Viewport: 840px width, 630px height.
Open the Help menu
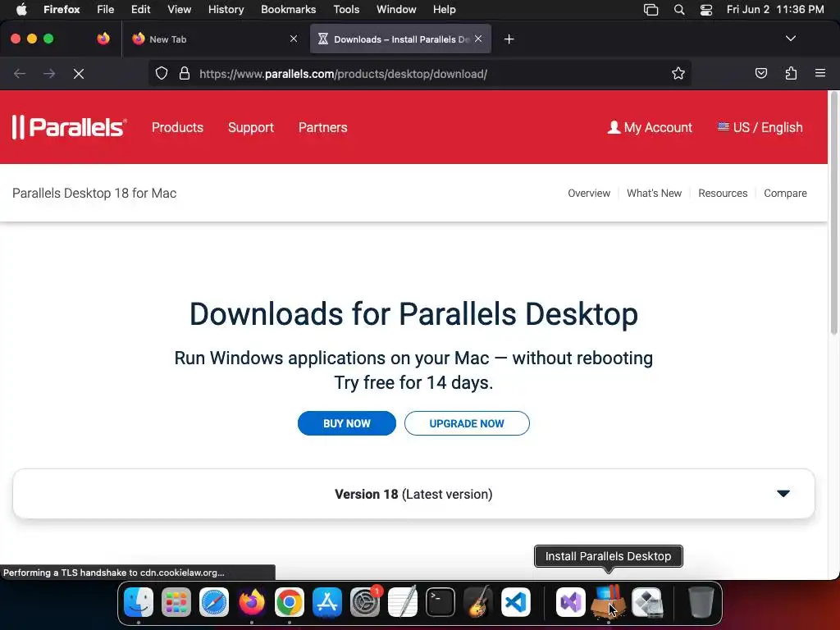click(x=444, y=10)
